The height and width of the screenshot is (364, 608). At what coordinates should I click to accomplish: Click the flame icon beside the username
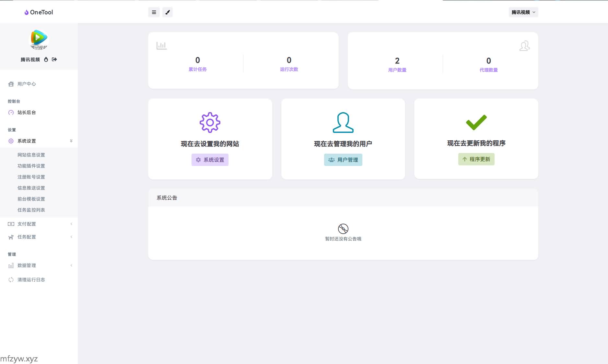coord(46,59)
